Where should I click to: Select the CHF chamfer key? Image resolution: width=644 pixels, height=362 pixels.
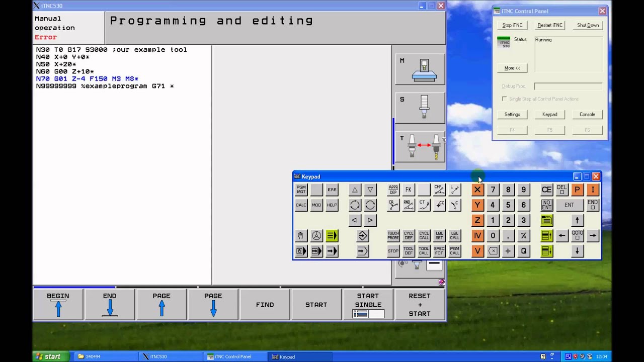pos(439,190)
